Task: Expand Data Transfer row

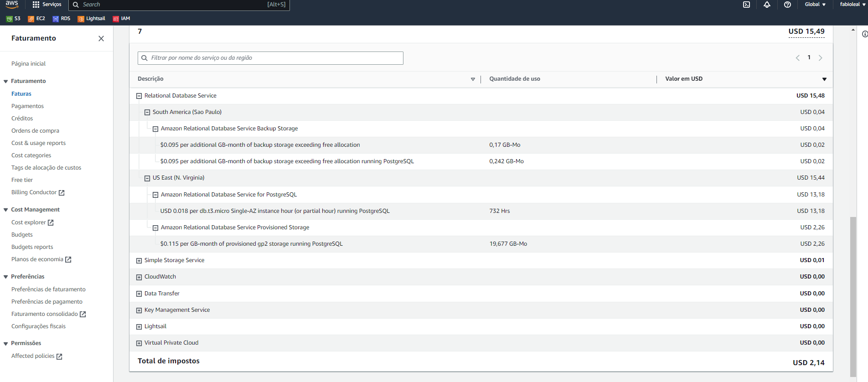Action: click(139, 294)
